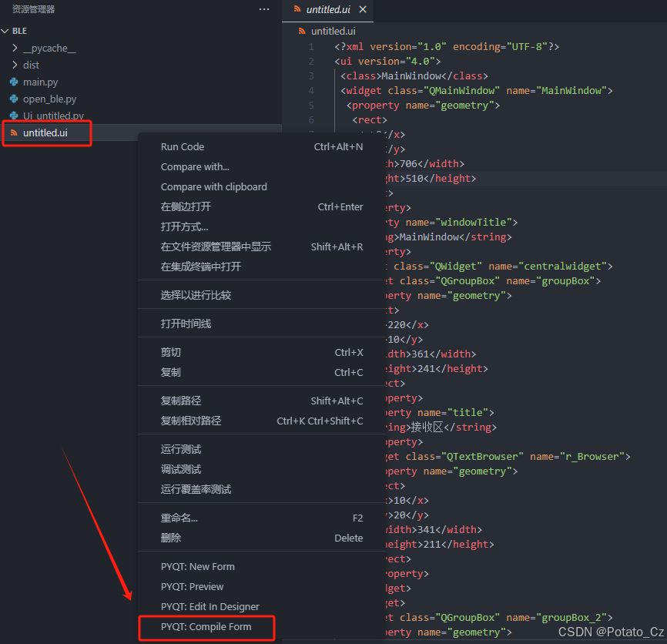Rename the file using "重命名..."
The width and height of the screenshot is (667, 644).
[180, 518]
